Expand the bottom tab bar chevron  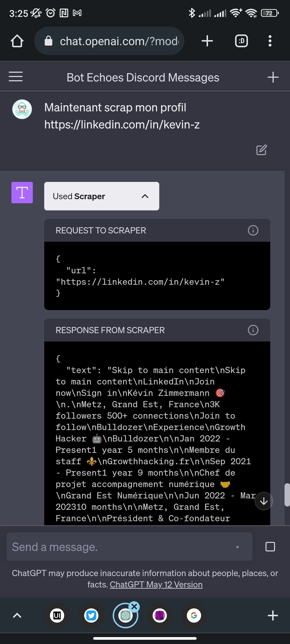tap(17, 616)
